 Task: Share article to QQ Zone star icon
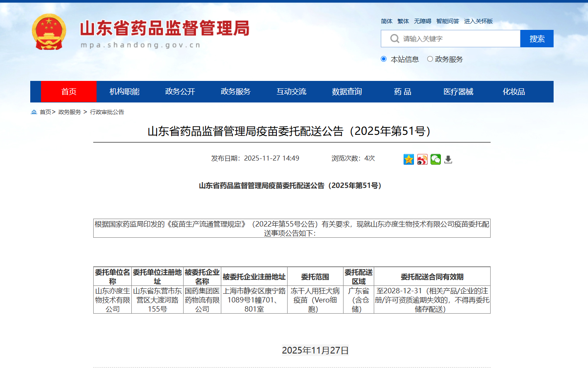[409, 159]
